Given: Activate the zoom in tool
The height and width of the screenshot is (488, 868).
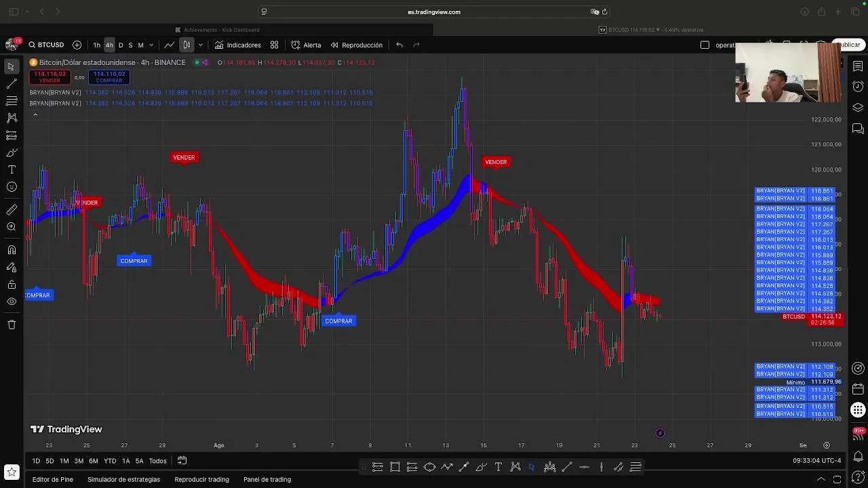Looking at the screenshot, I should click(x=12, y=227).
